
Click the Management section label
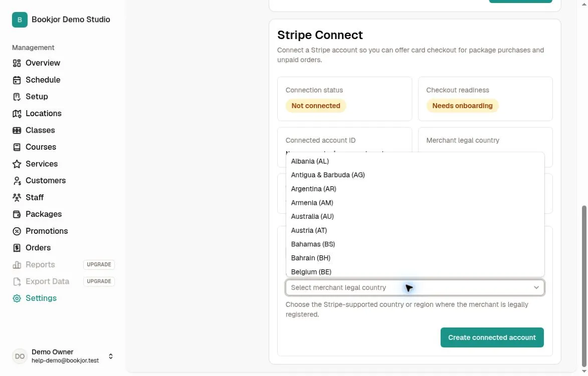click(x=33, y=48)
